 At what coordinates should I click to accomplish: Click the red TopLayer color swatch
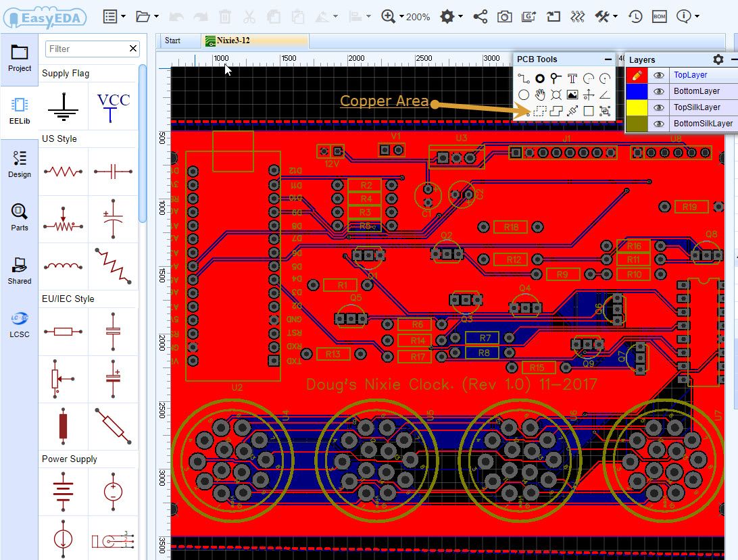pyautogui.click(x=638, y=75)
